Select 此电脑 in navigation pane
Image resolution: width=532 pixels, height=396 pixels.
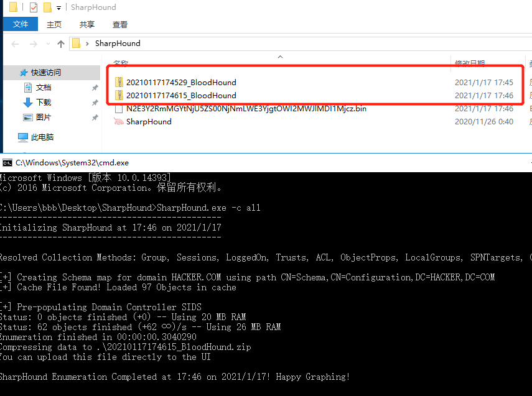(42, 137)
